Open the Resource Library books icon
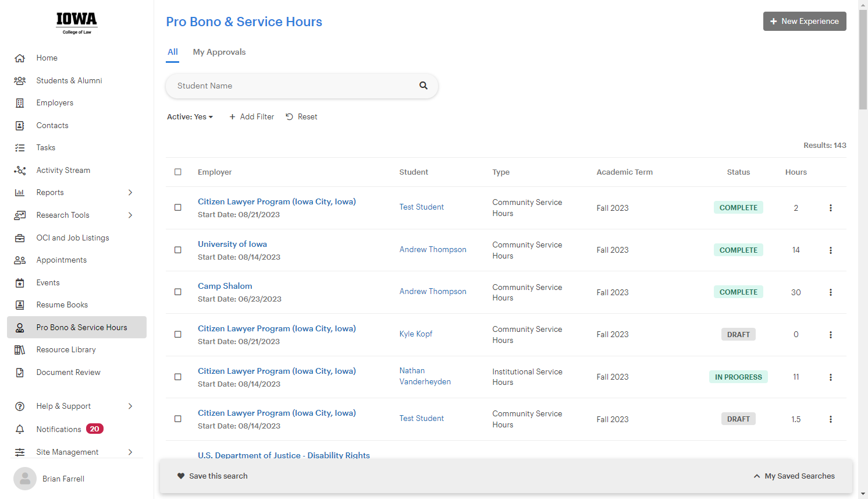This screenshot has width=868, height=499. click(x=20, y=350)
